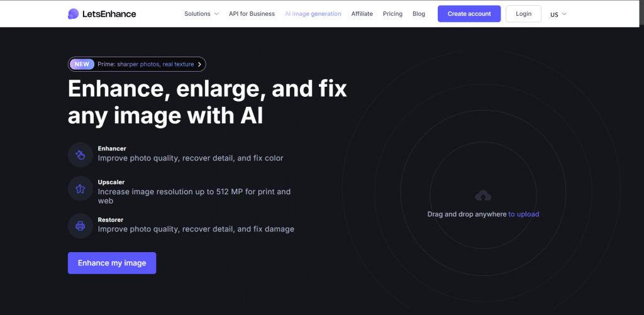644x315 pixels.
Task: Click 'recover detail, and fix color' description
Action: tap(233, 158)
